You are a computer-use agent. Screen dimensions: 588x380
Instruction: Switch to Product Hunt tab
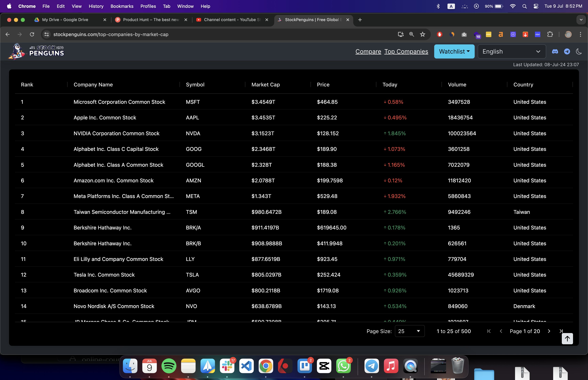tap(151, 20)
